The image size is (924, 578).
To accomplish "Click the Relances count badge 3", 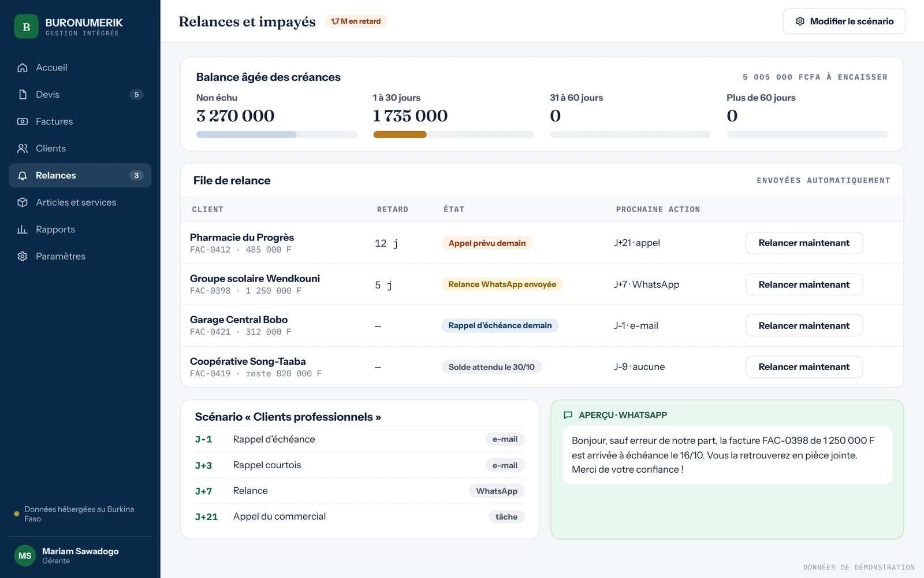I will coord(136,176).
